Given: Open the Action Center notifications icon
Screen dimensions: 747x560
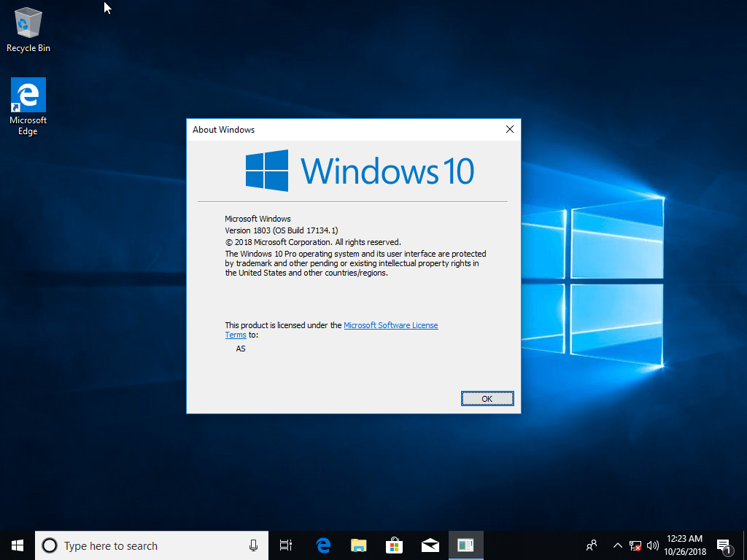Looking at the screenshot, I should pyautogui.click(x=724, y=547).
